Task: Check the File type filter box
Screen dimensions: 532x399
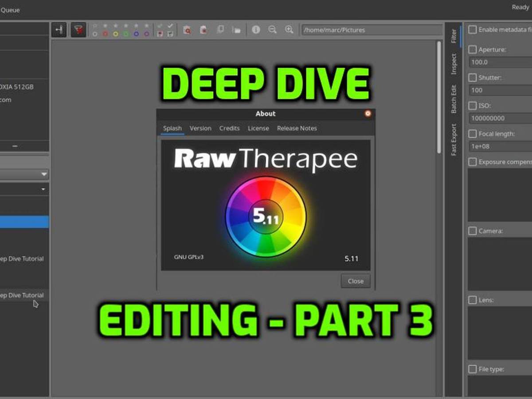Action: click(x=473, y=369)
